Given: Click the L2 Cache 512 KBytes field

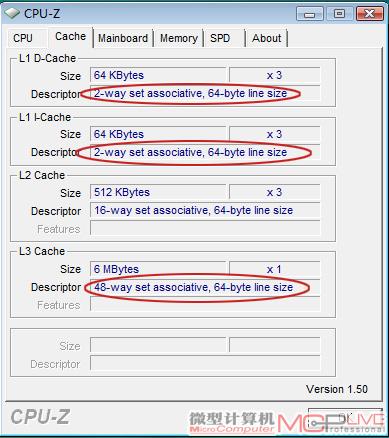Looking at the screenshot, I should pyautogui.click(x=158, y=192).
